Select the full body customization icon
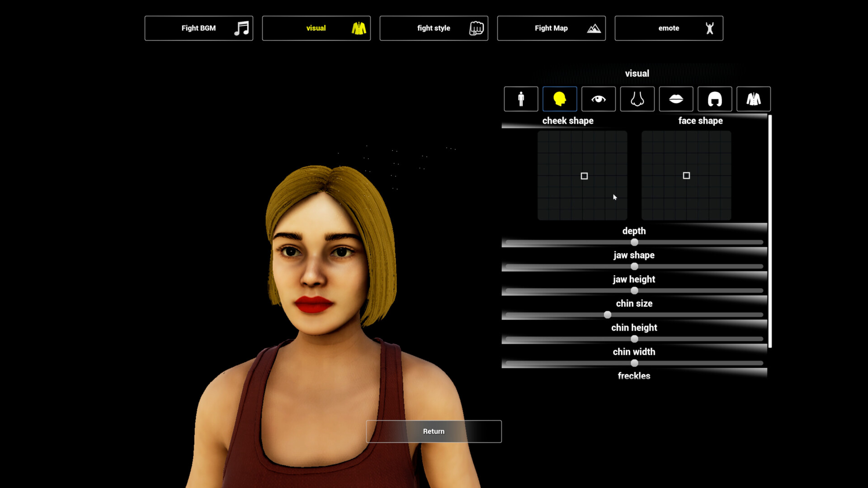 pyautogui.click(x=520, y=99)
